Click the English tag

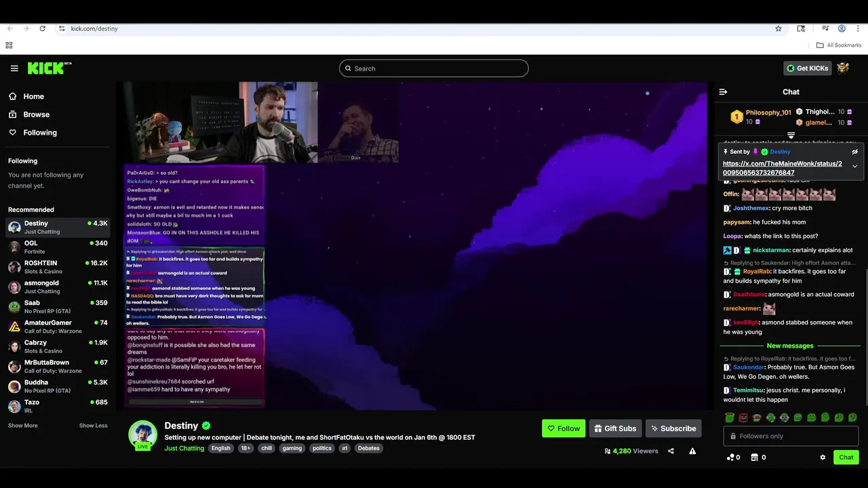(x=220, y=448)
